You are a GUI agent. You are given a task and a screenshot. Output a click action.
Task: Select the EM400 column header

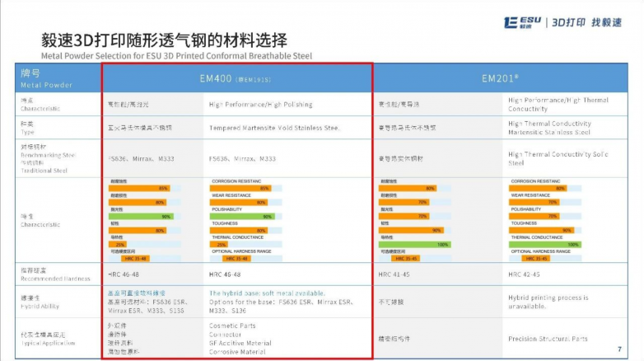pos(237,77)
